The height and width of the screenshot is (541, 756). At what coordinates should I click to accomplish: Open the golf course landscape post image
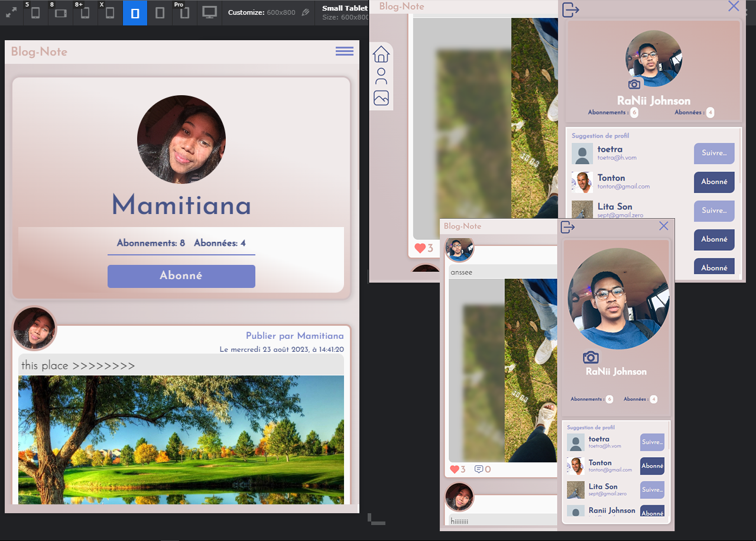(181, 440)
